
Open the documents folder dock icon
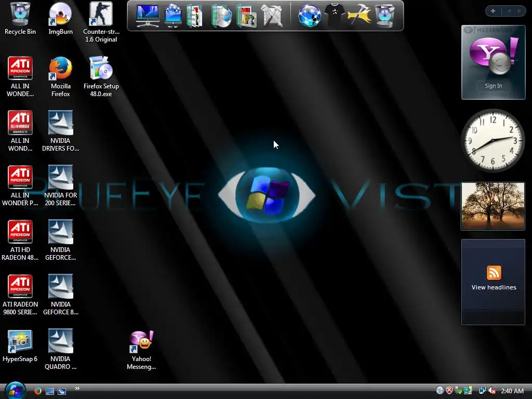(x=195, y=16)
